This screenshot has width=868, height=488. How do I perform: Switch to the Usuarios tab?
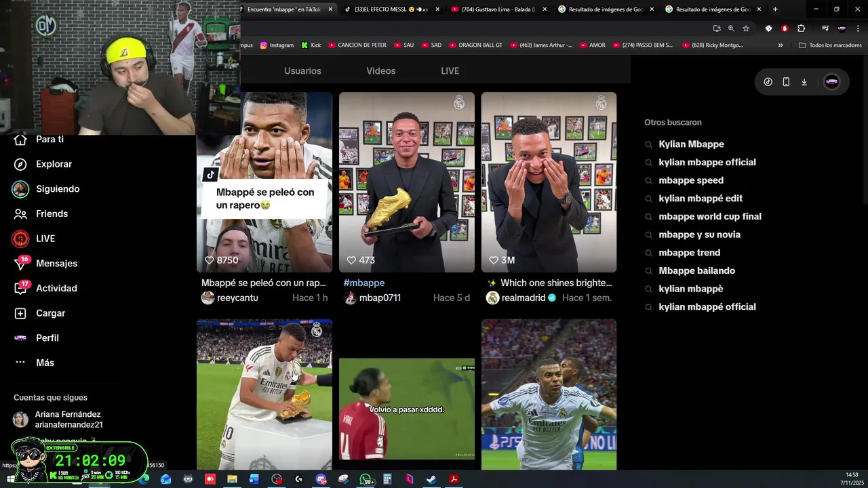[302, 70]
